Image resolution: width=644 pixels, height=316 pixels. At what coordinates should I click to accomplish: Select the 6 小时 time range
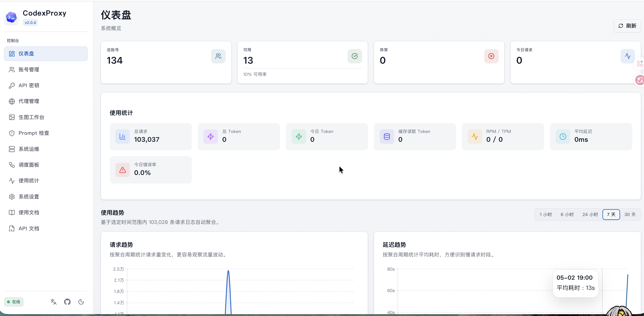567,214
